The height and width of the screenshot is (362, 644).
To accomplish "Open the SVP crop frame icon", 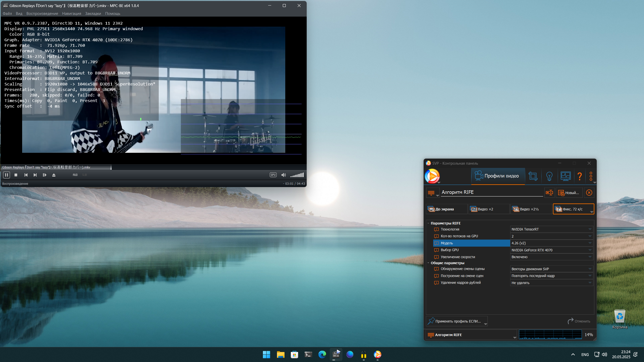I will tap(533, 176).
